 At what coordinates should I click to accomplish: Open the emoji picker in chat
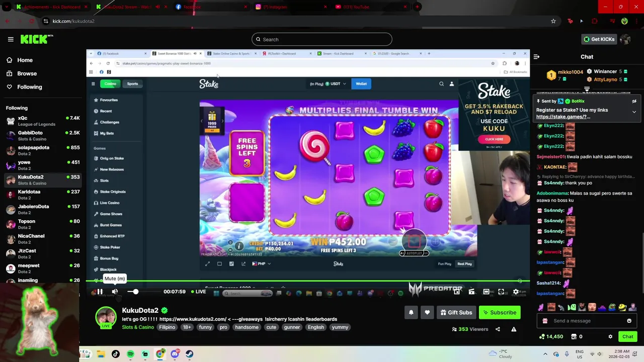629,321
